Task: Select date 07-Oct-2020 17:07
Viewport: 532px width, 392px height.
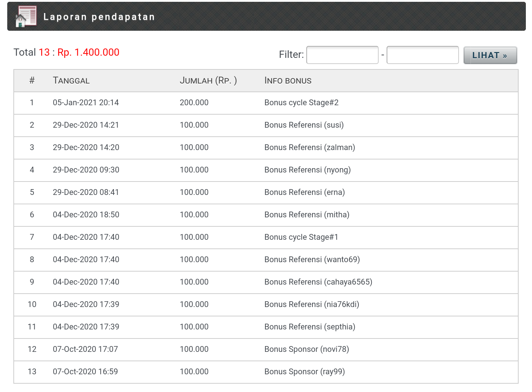Action: click(85, 349)
